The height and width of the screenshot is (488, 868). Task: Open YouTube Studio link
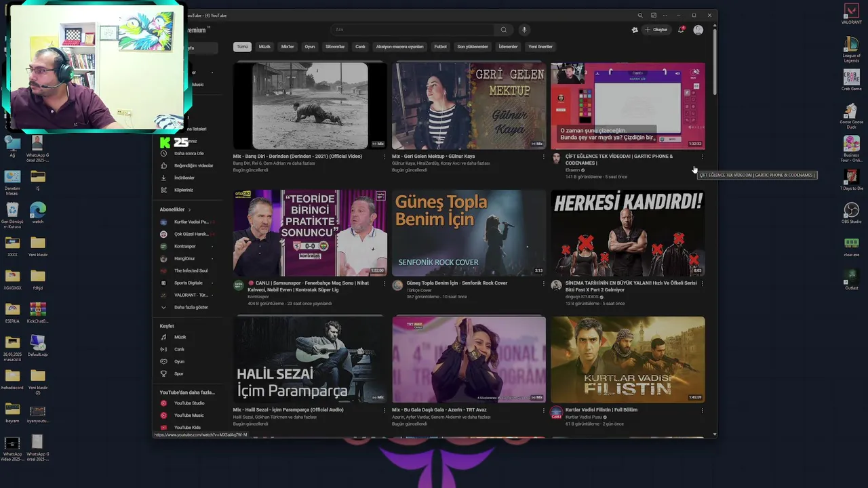click(x=188, y=403)
